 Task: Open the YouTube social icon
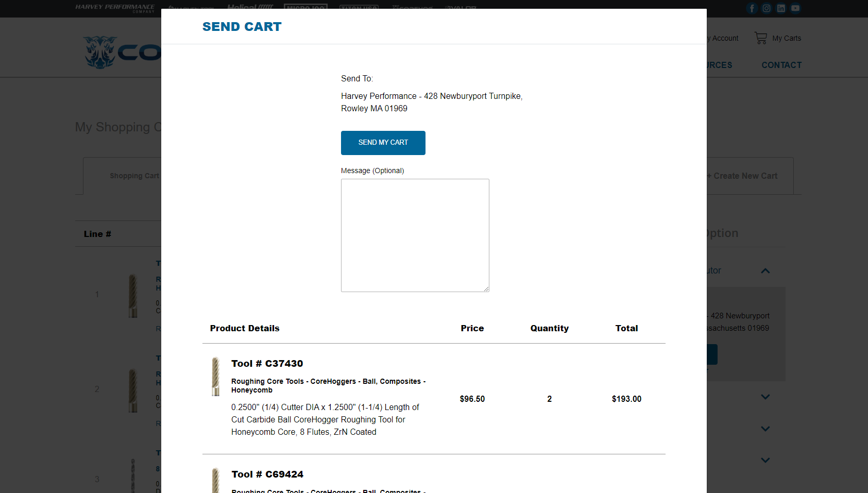coord(795,8)
